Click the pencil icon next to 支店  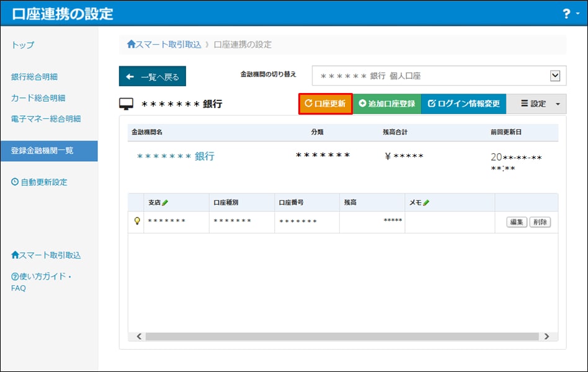tap(165, 203)
